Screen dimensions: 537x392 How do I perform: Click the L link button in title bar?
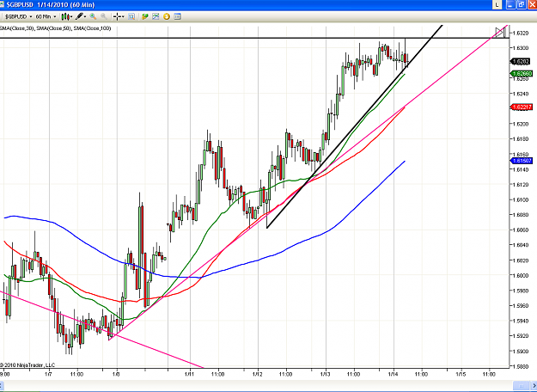[497, 4]
